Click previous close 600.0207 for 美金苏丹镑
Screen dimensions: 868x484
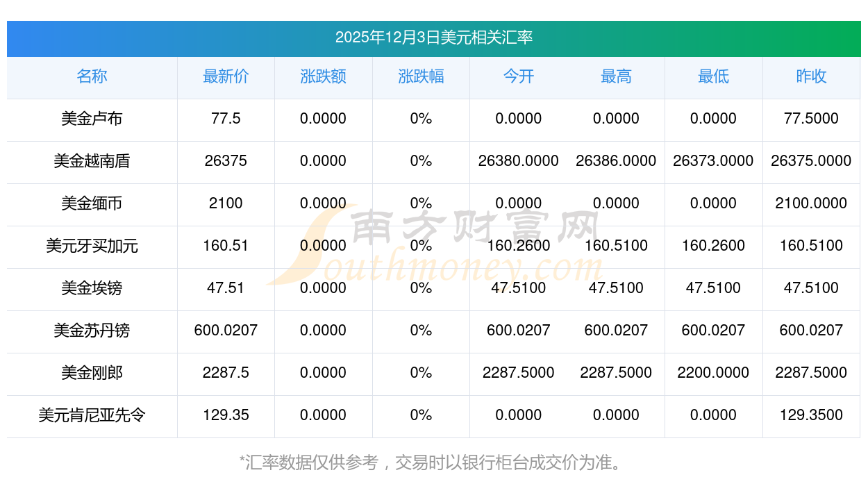pyautogui.click(x=811, y=331)
